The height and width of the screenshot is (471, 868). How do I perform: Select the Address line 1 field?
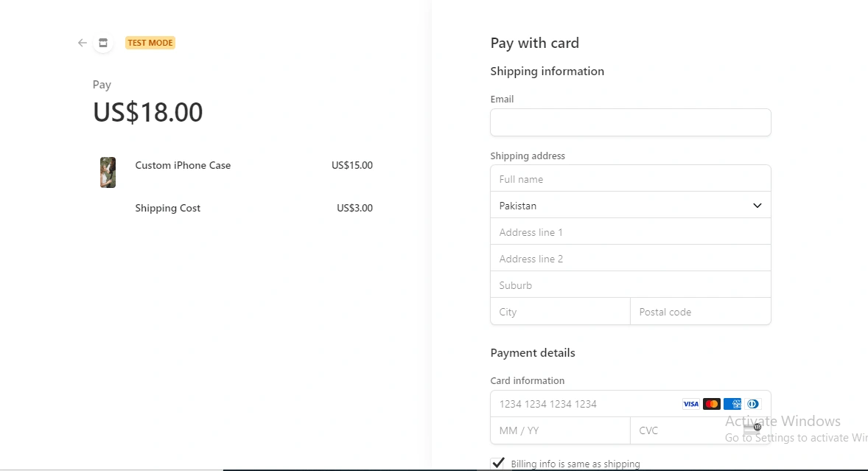(x=630, y=232)
